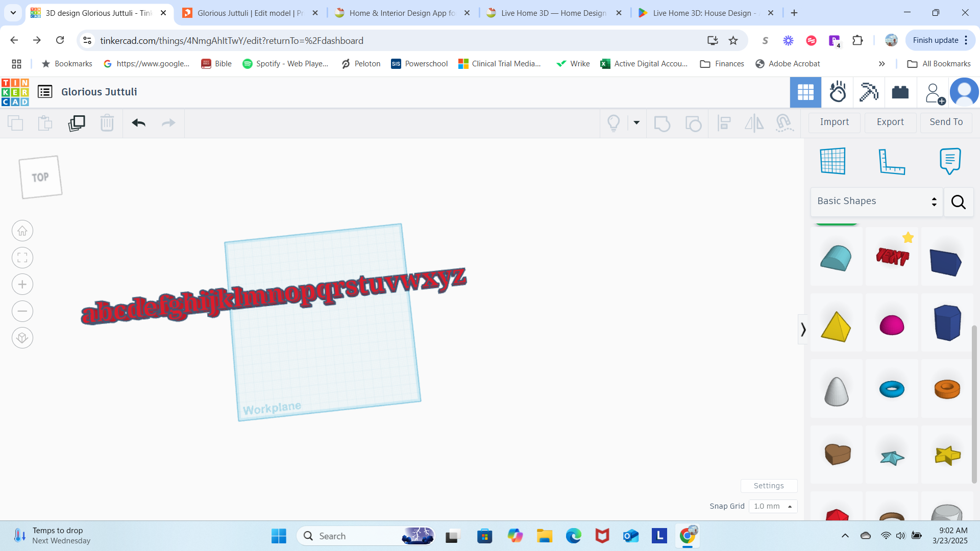The image size is (980, 551).
Task: Click the Align tool icon
Action: [x=724, y=123]
